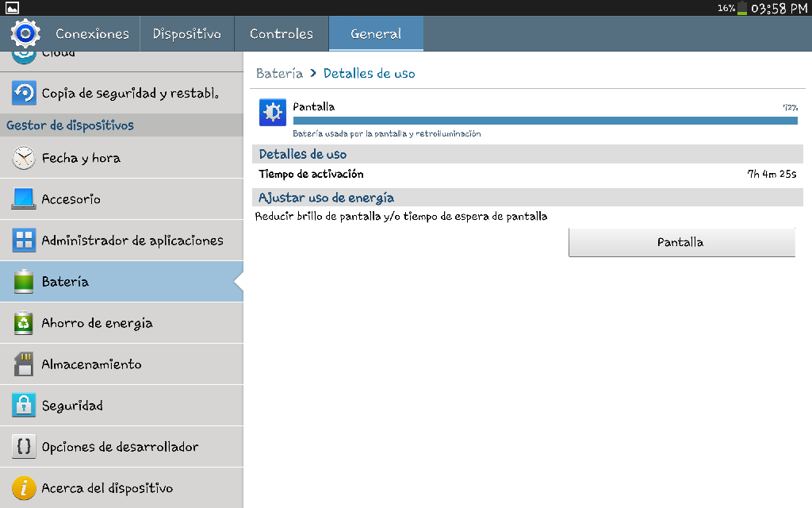
Task: Open the Controles tab
Action: [281, 34]
